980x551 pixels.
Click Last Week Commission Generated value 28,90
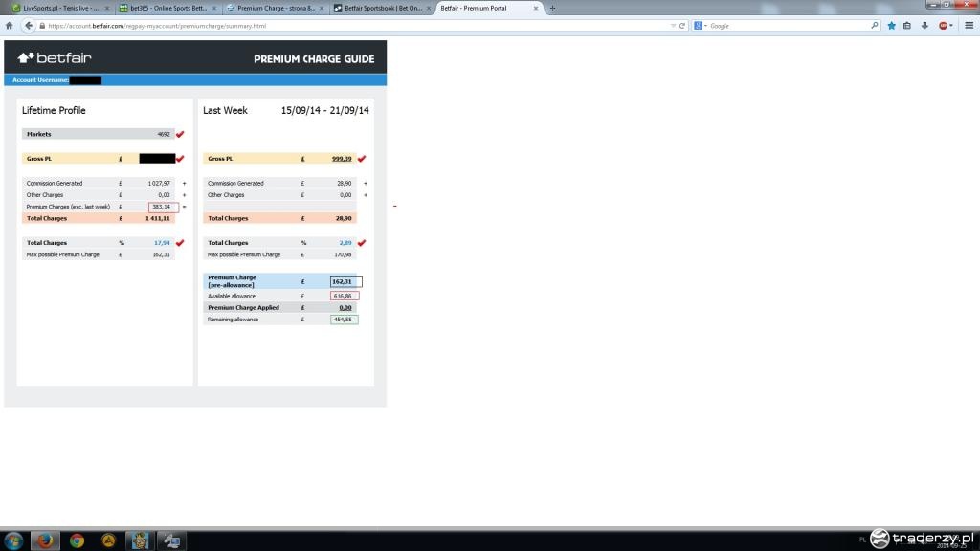pyautogui.click(x=344, y=183)
